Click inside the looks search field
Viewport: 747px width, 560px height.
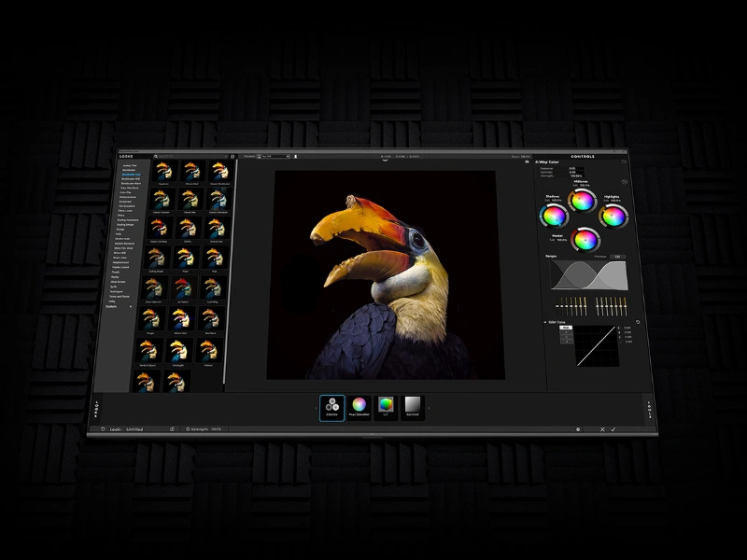[x=192, y=156]
